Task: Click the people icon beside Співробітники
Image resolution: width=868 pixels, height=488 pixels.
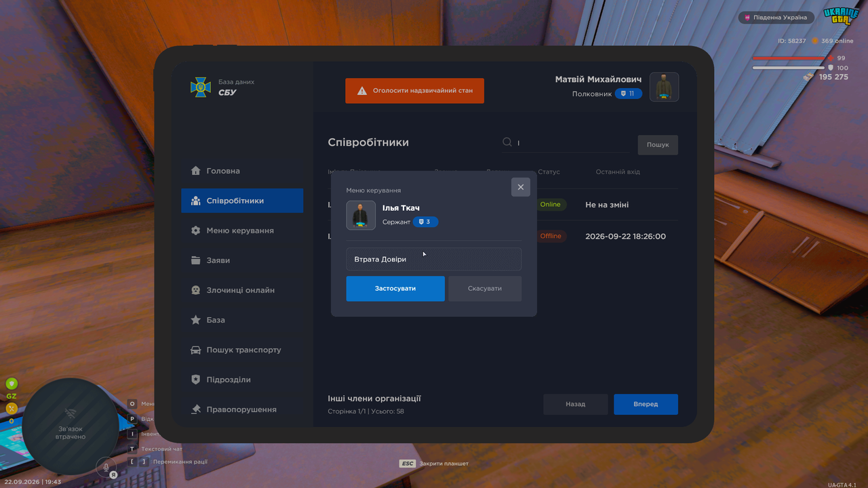Action: tap(196, 201)
